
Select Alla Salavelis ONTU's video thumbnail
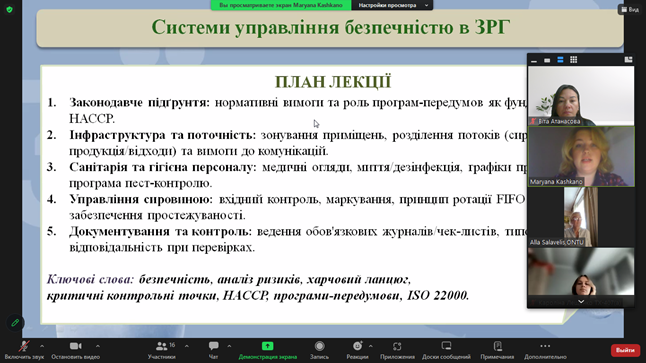coord(581,217)
